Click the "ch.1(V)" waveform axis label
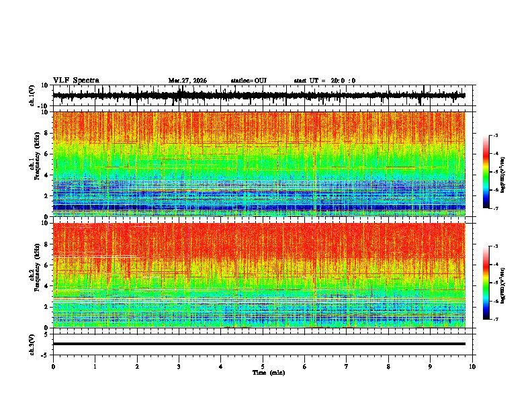532x411 pixels. [32, 95]
